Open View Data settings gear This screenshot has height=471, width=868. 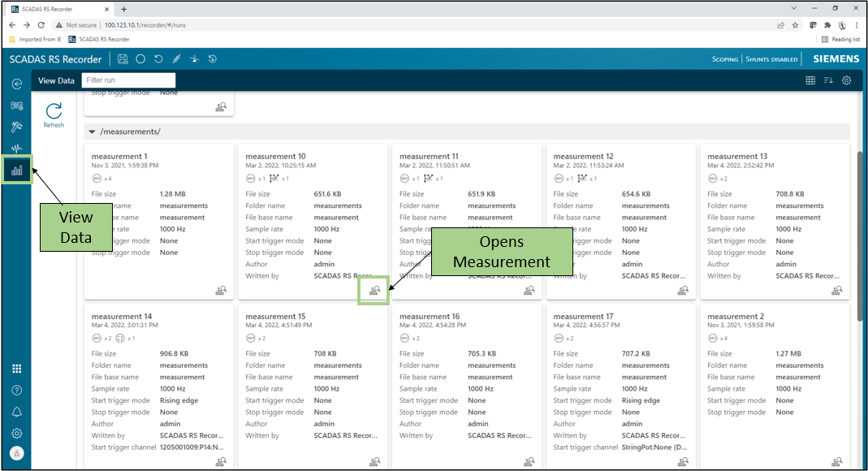click(x=846, y=80)
